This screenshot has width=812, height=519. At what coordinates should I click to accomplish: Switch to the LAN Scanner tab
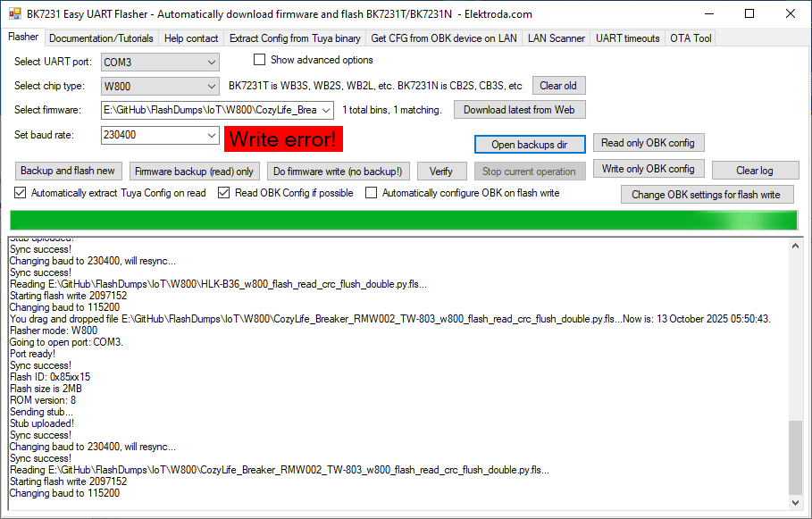[557, 38]
